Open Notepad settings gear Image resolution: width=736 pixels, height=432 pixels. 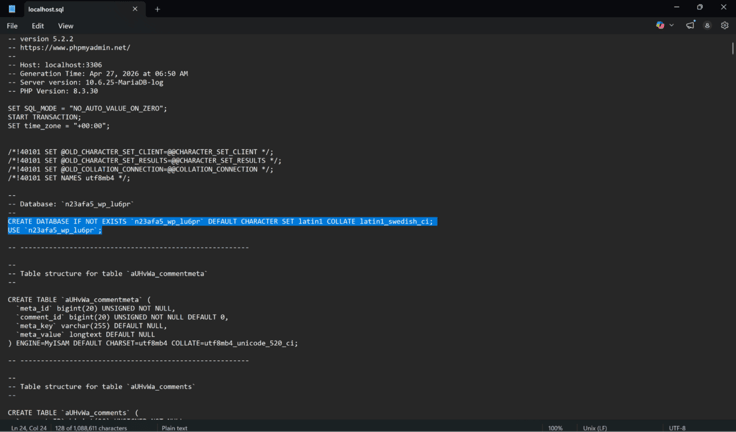(x=724, y=25)
